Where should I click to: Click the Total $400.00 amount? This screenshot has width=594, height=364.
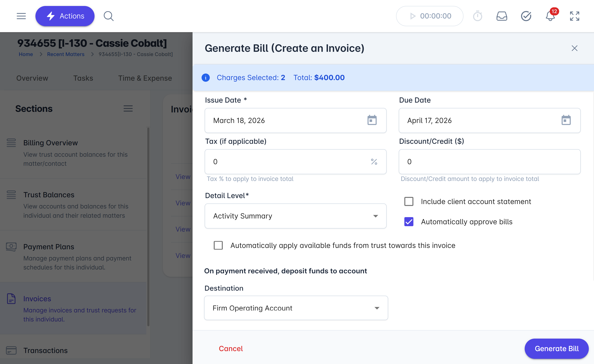coord(319,78)
